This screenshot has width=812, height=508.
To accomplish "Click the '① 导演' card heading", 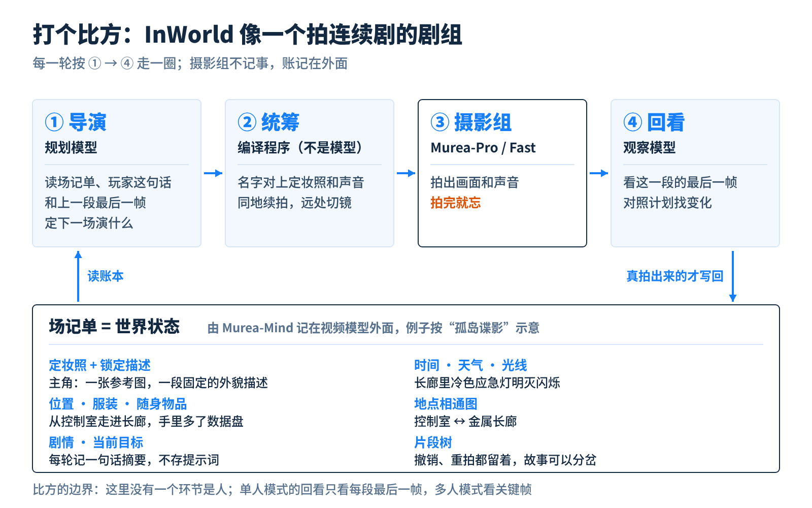I will tap(76, 122).
